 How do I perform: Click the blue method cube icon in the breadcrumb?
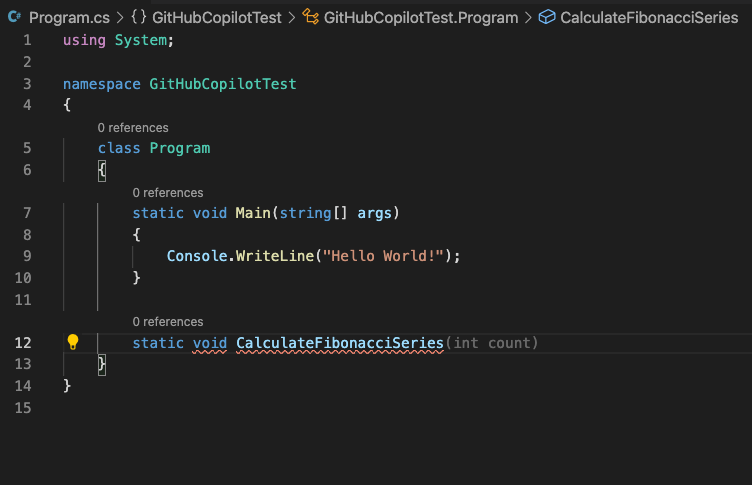547,17
